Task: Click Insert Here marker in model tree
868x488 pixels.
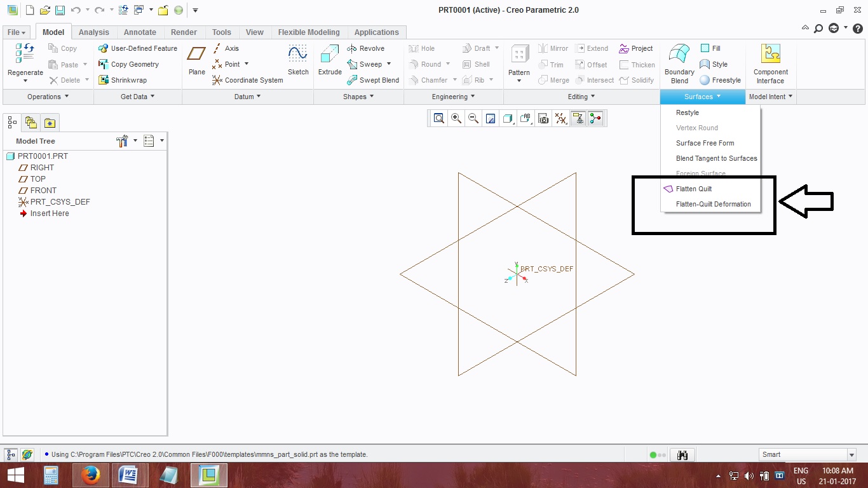Action: click(50, 213)
